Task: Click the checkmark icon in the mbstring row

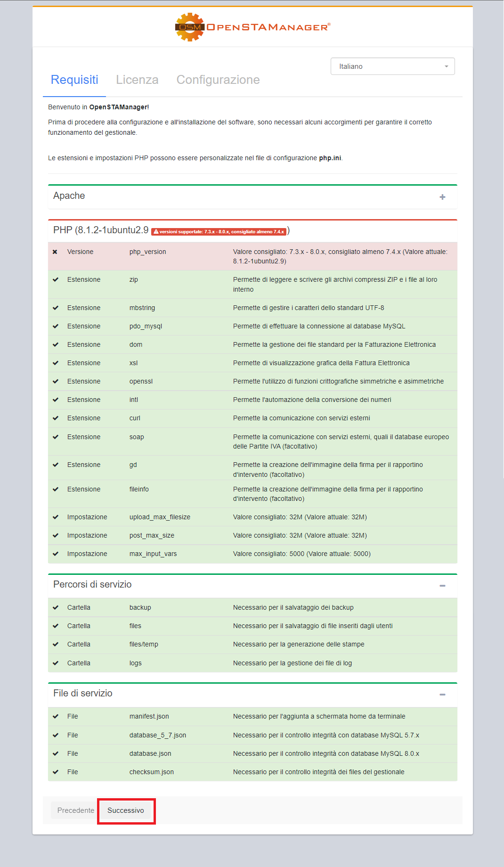Action: [x=56, y=308]
